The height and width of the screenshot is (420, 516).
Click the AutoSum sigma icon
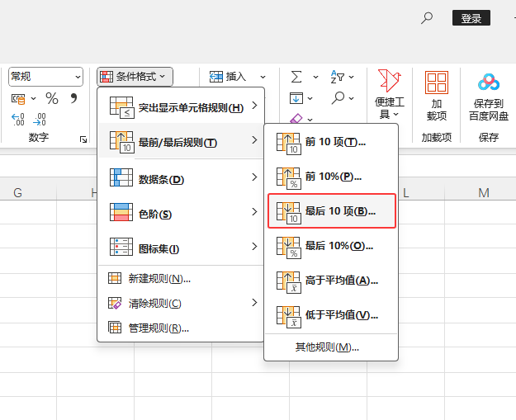tap(296, 77)
